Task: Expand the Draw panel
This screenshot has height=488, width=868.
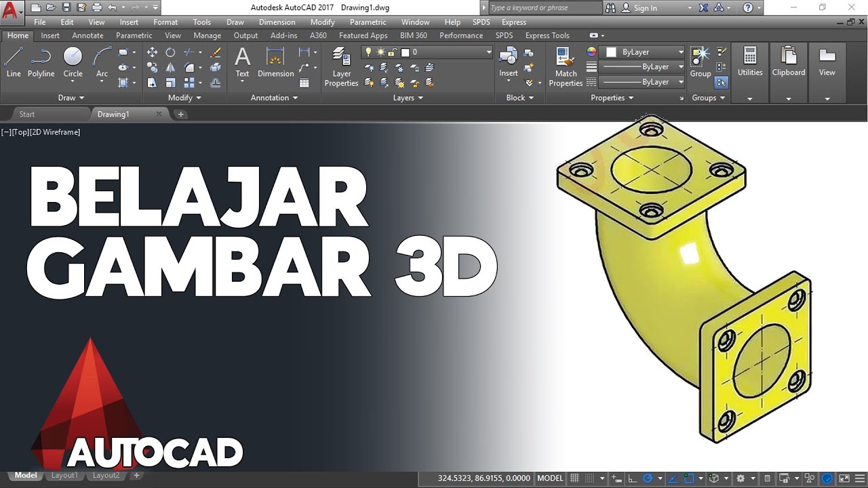Action: 71,98
